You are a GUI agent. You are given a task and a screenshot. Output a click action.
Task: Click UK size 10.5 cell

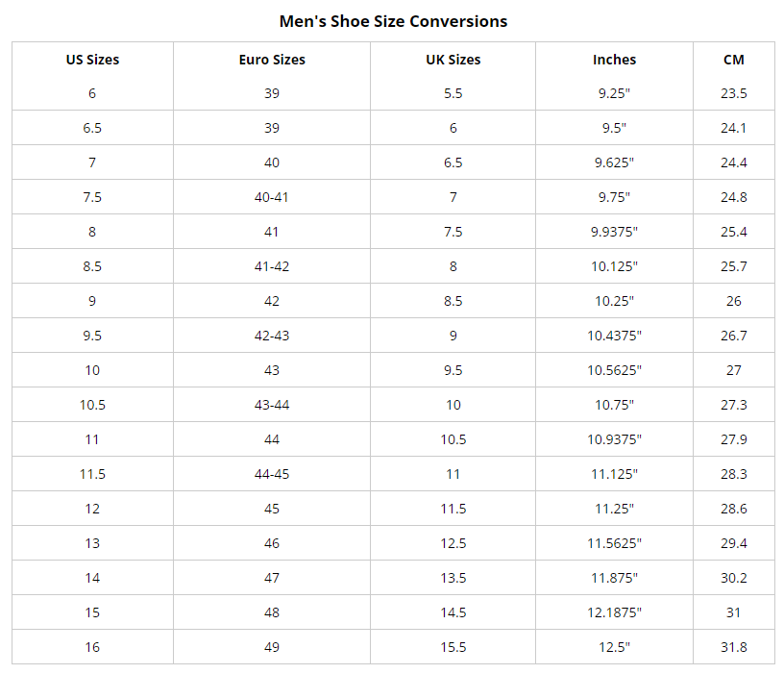[453, 439]
